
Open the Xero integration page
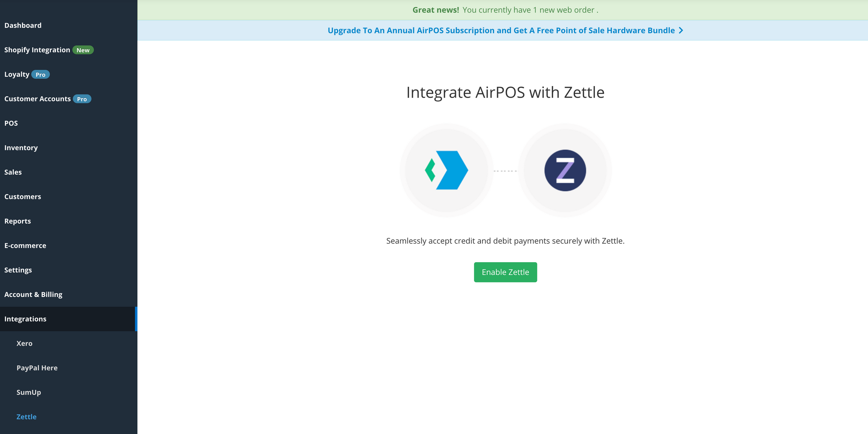pos(24,343)
